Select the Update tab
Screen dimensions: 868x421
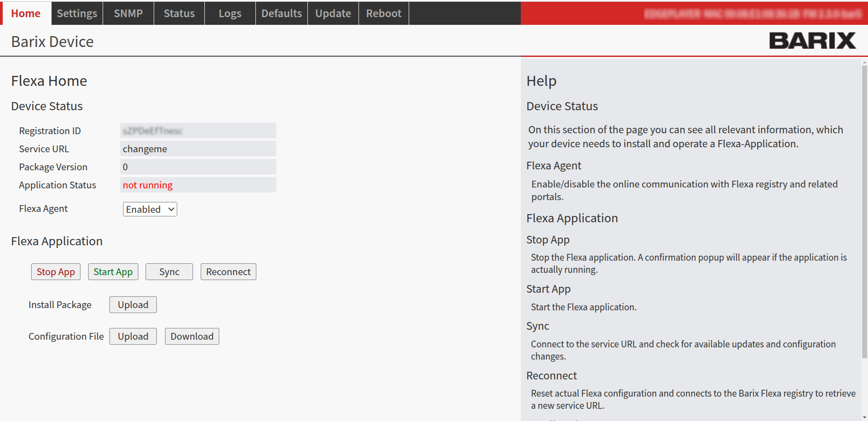[333, 14]
